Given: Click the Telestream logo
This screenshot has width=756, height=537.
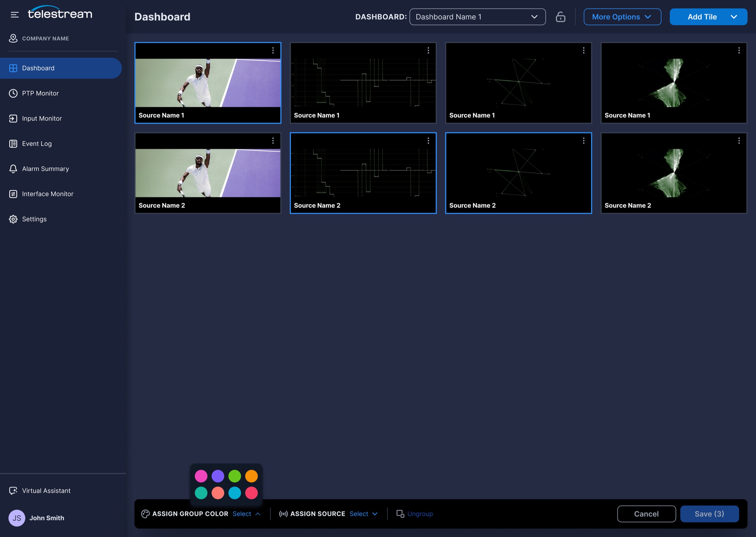Looking at the screenshot, I should pos(60,13).
